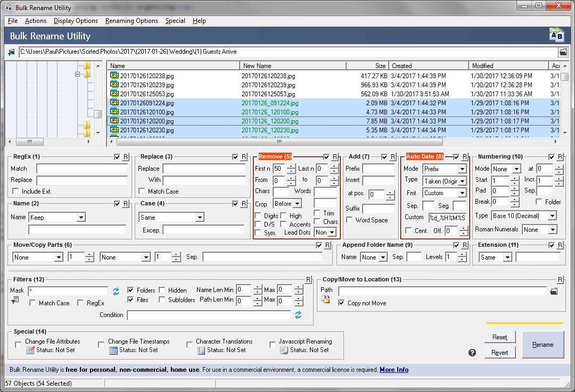This screenshot has width=575, height=392.
Task: Click the R reset button for Copy/Move to Location (13)
Action: 560,280
